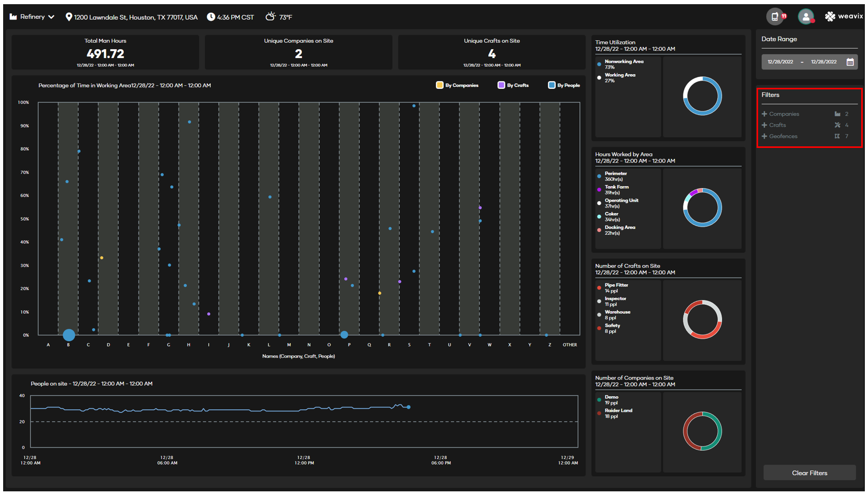Image resolution: width=868 pixels, height=495 pixels.
Task: Open the Refinery site dropdown
Action: click(32, 17)
